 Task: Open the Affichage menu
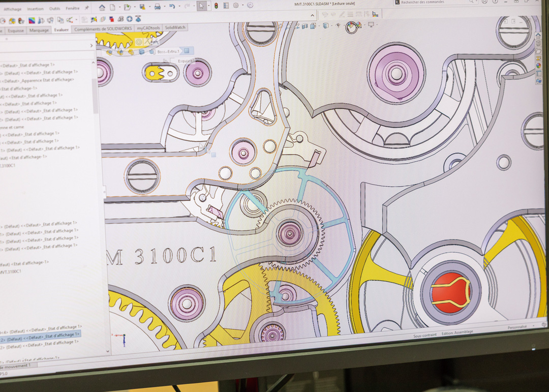(13, 9)
